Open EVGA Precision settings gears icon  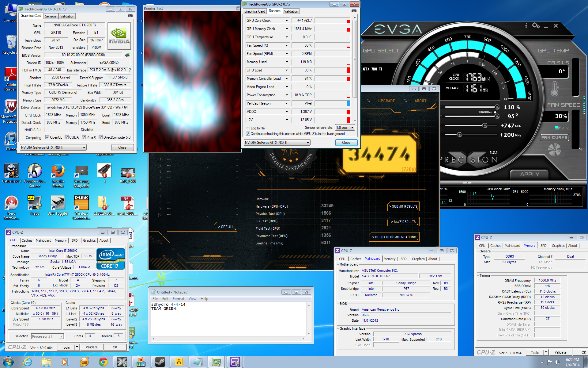coord(536,25)
